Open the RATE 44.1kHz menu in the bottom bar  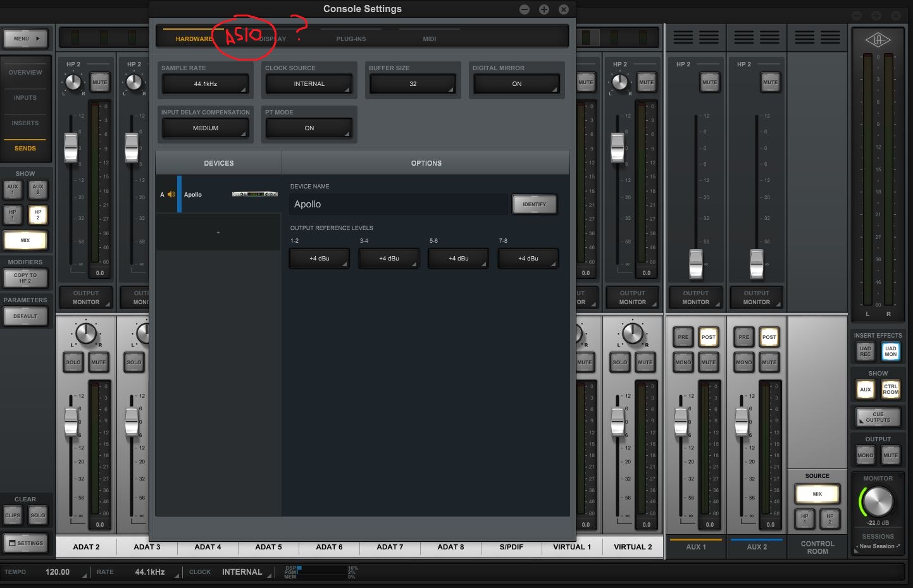[150, 572]
